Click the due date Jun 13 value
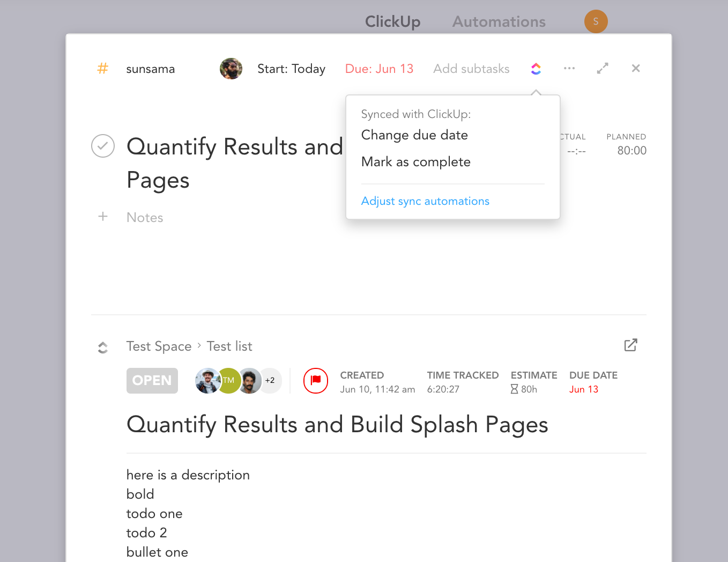 click(x=584, y=389)
